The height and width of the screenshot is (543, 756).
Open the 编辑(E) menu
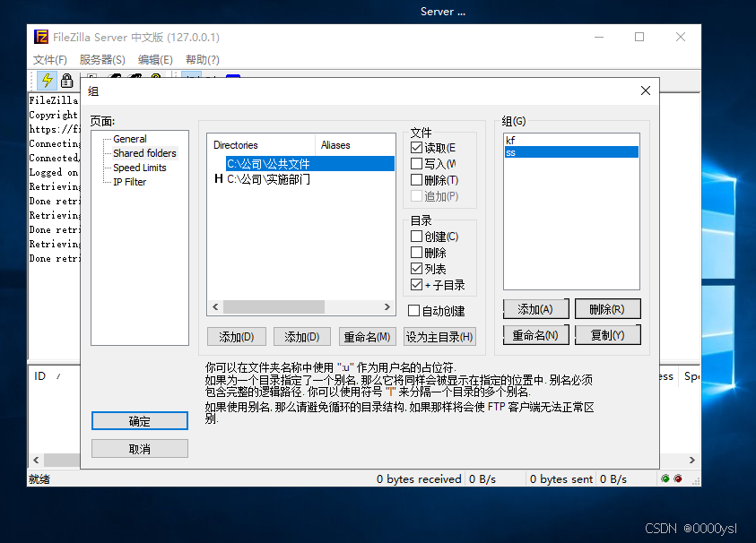coord(155,60)
